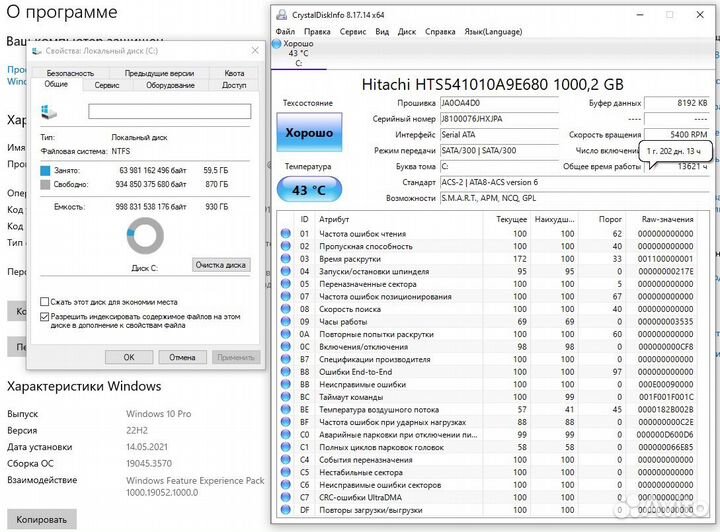720x532 pixels.
Task: Click the Raw-значения column header
Action: click(x=667, y=219)
